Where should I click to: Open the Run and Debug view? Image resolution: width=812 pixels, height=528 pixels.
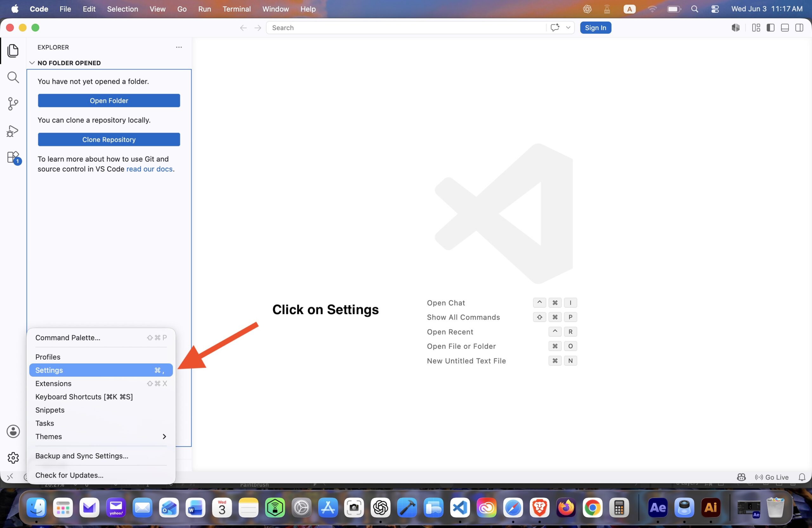click(x=13, y=131)
